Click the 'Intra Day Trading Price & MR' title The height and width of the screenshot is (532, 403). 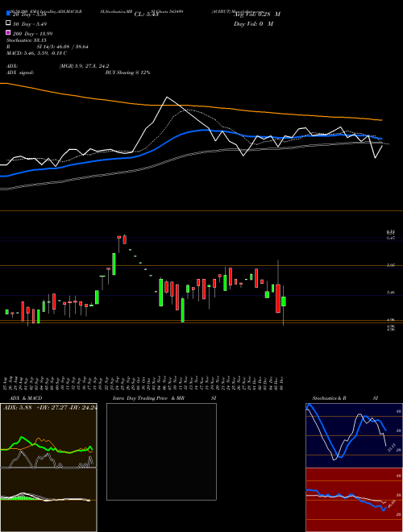148,398
